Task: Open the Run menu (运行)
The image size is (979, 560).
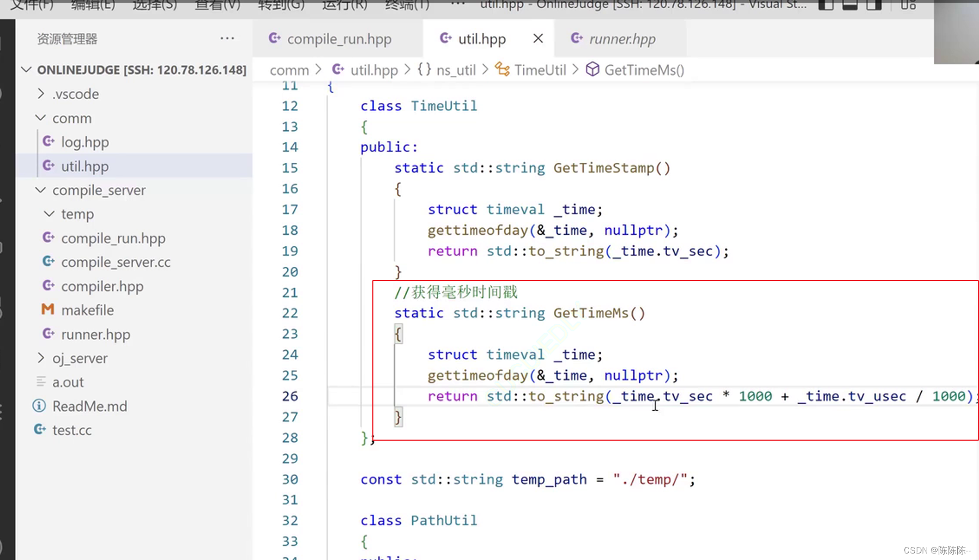Action: [345, 5]
